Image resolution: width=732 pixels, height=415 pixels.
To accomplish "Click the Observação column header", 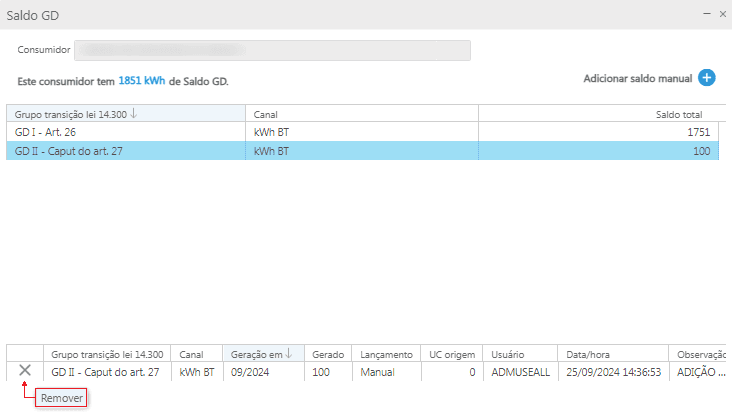I will 700,354.
